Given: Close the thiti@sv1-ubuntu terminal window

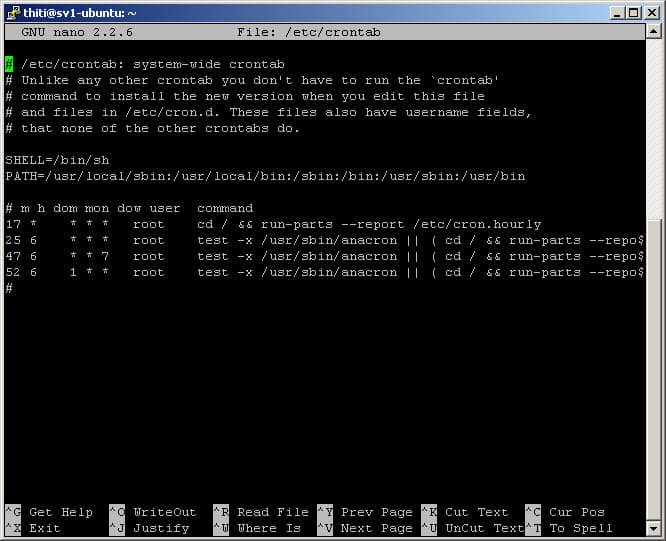Looking at the screenshot, I should 651,13.
